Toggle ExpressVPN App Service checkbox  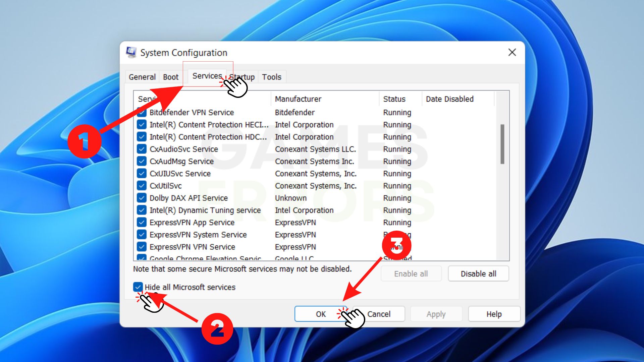point(142,223)
